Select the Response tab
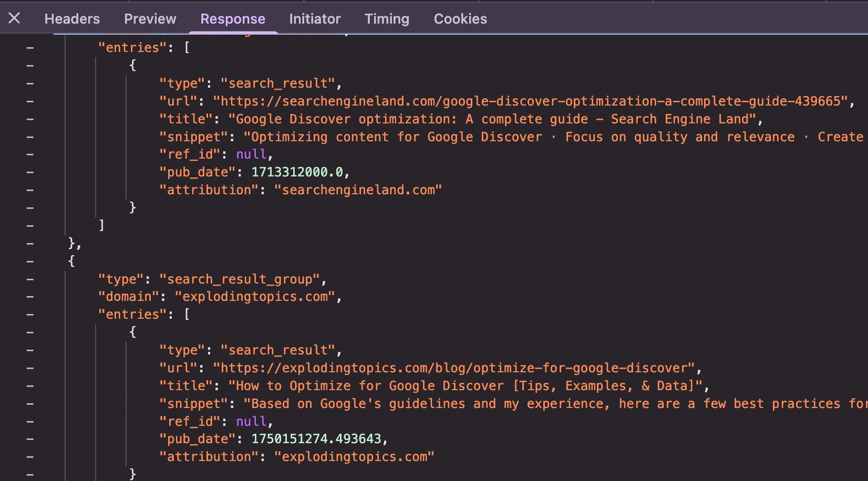 [x=233, y=19]
